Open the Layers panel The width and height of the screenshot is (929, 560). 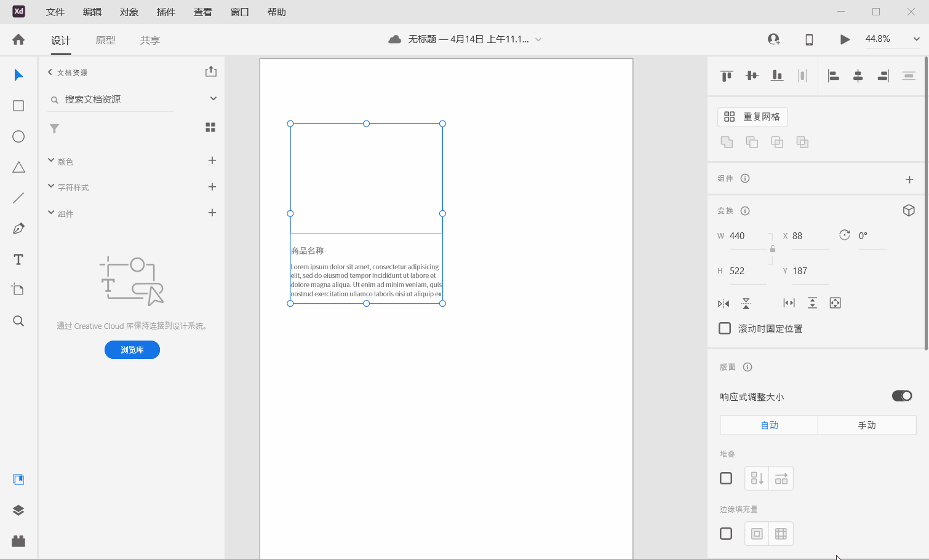pos(18,510)
